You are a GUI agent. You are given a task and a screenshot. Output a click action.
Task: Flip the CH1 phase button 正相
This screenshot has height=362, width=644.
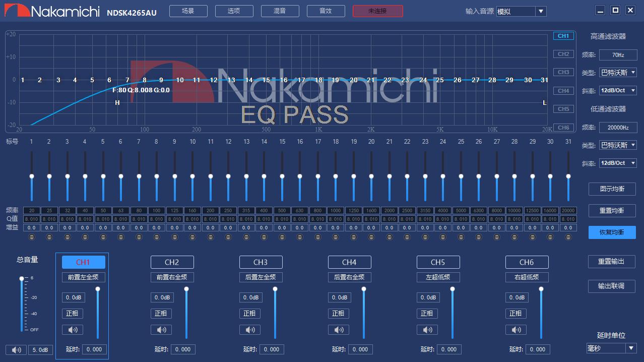click(x=73, y=314)
